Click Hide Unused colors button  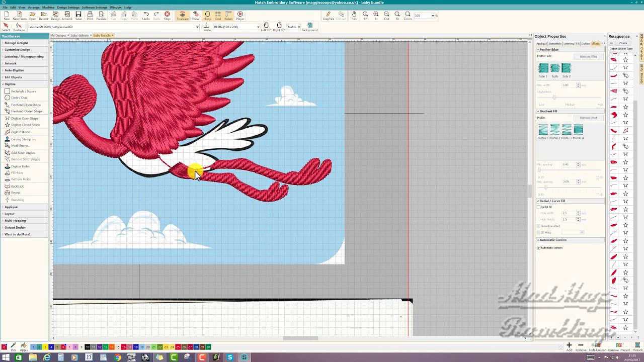tap(597, 347)
